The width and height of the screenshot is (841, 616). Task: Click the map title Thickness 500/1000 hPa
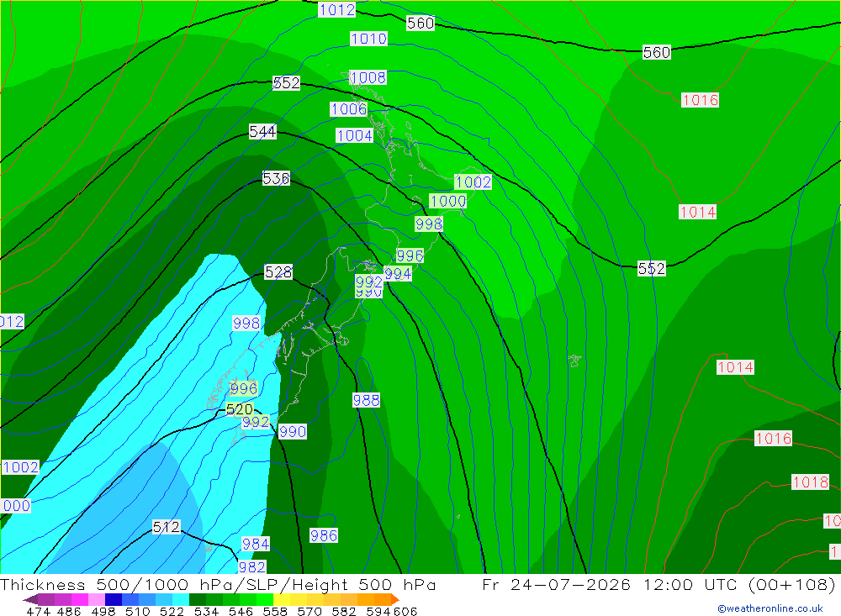click(x=114, y=584)
